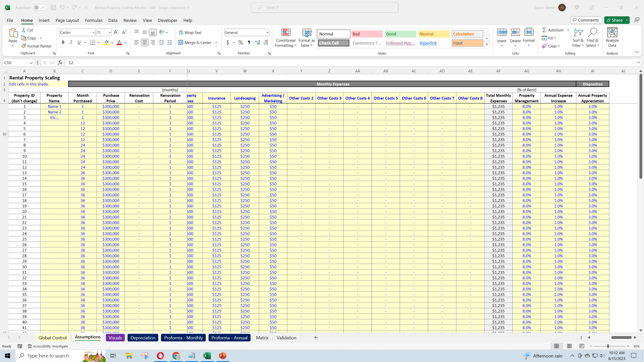Toggle Bold formatting
Viewport: 644px width, 362px height.
63,42
